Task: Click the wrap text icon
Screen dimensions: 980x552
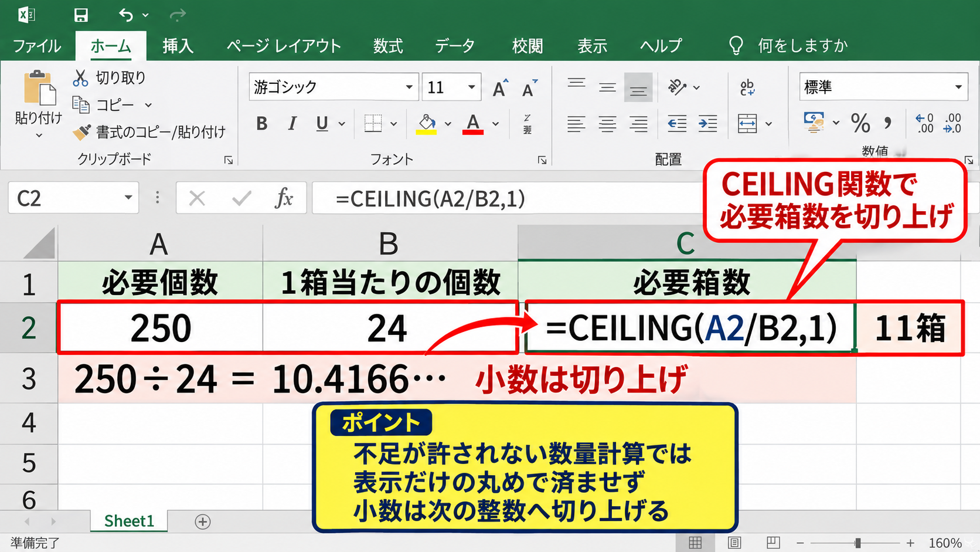Action: coord(747,88)
